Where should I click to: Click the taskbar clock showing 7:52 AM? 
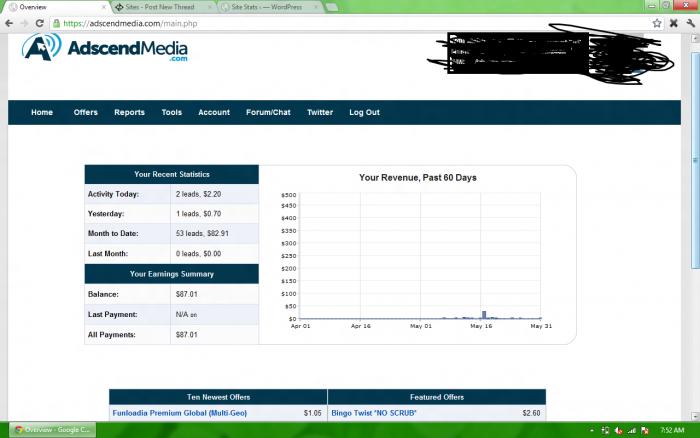[x=672, y=430]
